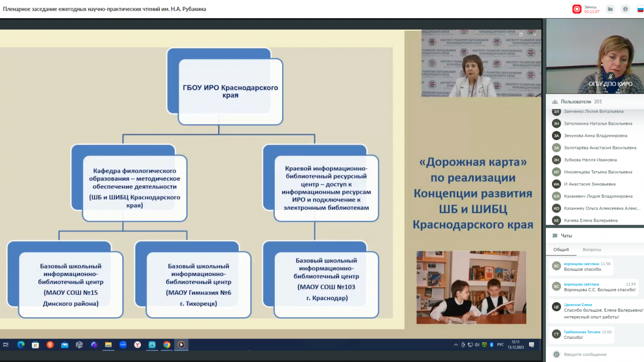Click the emoji smiley icon in chat
The width and height of the screenshot is (644, 362).
[x=556, y=354]
